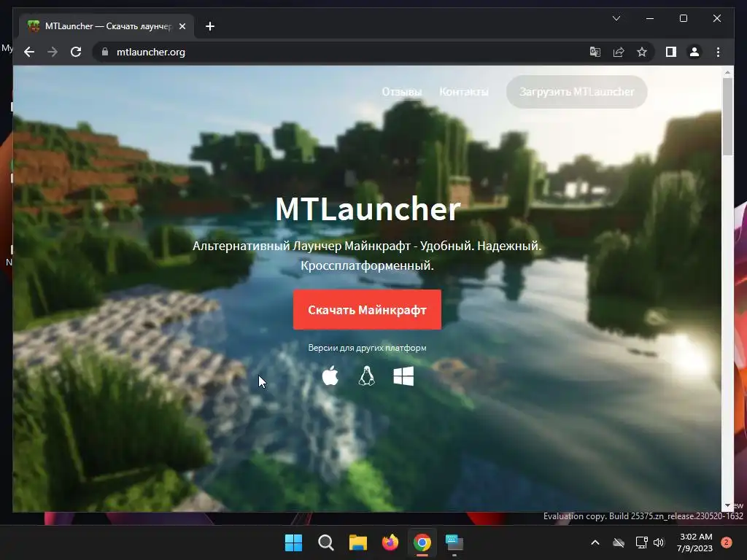Open the tab search chevron in title bar

pos(616,18)
